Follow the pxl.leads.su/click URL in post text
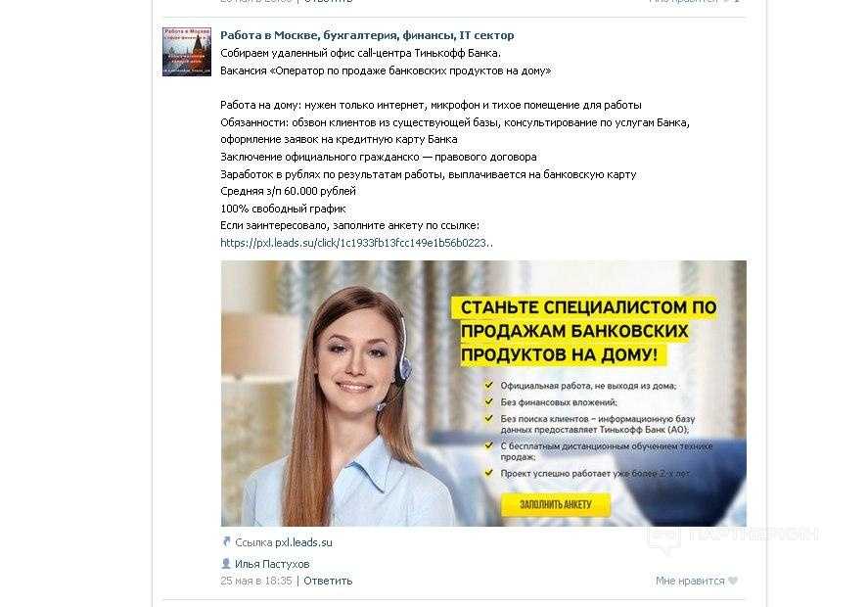 [x=356, y=243]
